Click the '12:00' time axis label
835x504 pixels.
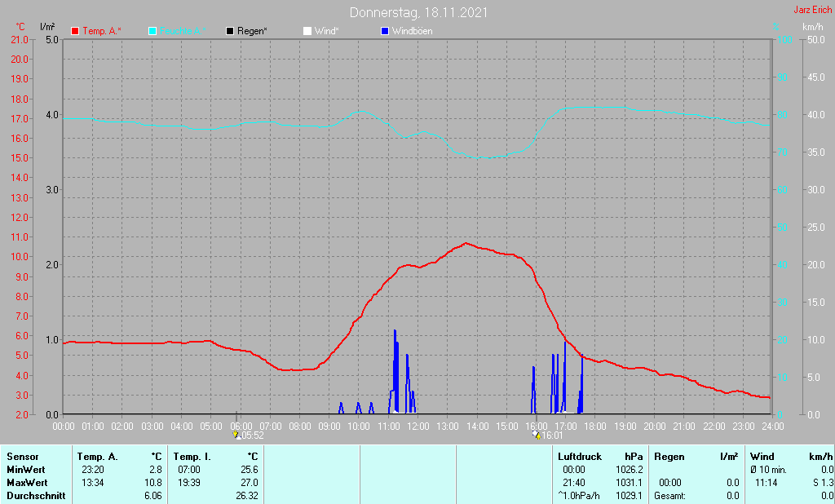418,427
